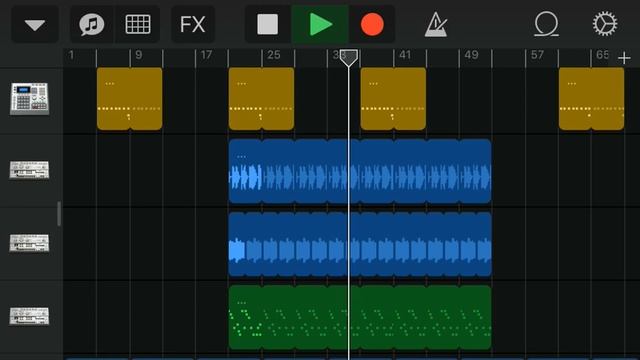Select the playhead marker in the ruler
This screenshot has width=640, height=360.
[x=349, y=58]
